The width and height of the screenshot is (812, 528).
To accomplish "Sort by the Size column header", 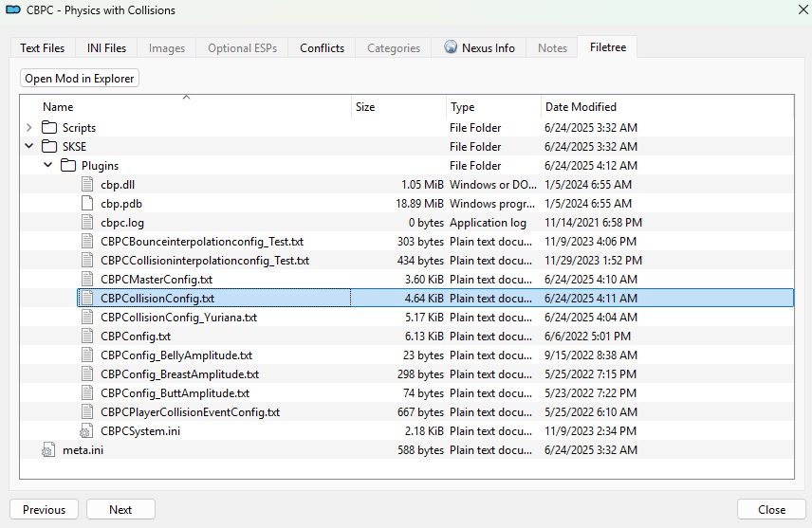I will pos(398,106).
